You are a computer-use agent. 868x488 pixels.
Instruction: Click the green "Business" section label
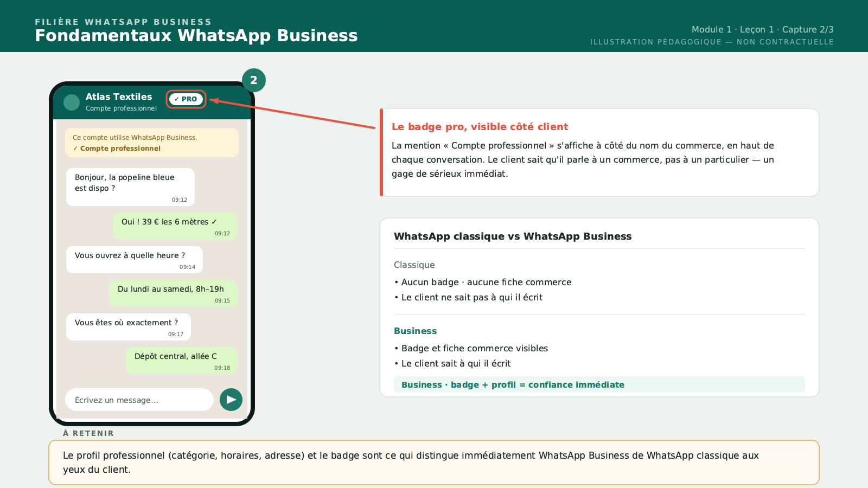[x=415, y=331]
